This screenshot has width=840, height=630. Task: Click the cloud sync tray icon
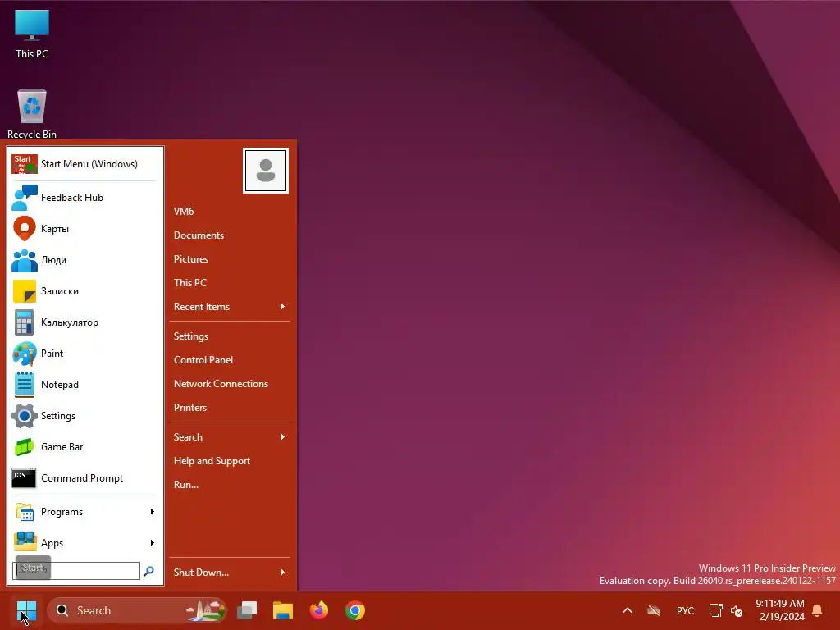pyautogui.click(x=654, y=610)
